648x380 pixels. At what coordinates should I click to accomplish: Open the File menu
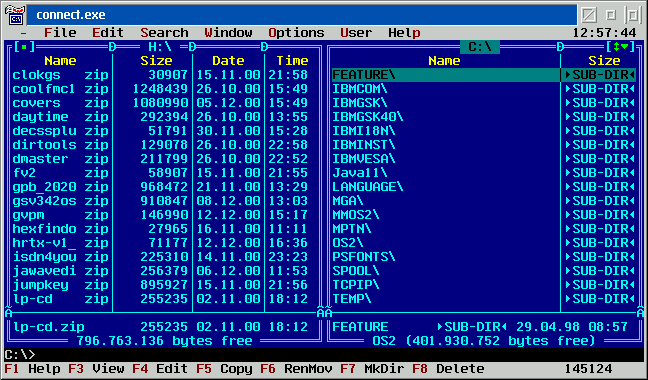click(x=60, y=33)
